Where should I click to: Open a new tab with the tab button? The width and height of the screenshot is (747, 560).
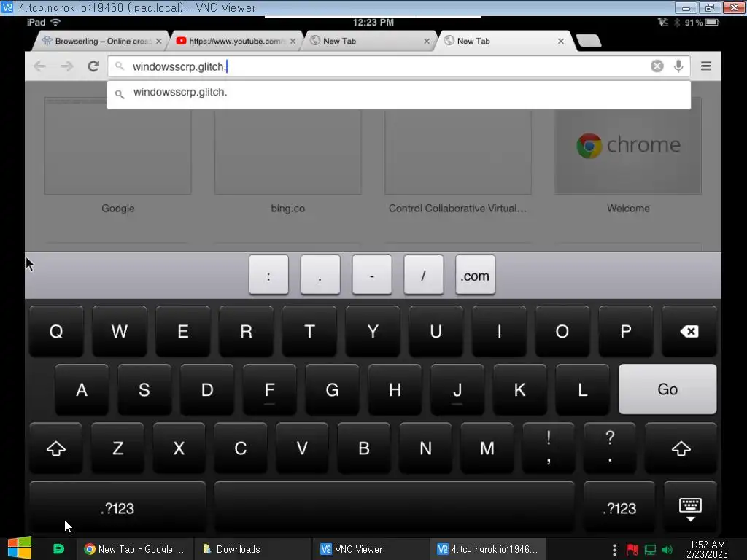589,41
